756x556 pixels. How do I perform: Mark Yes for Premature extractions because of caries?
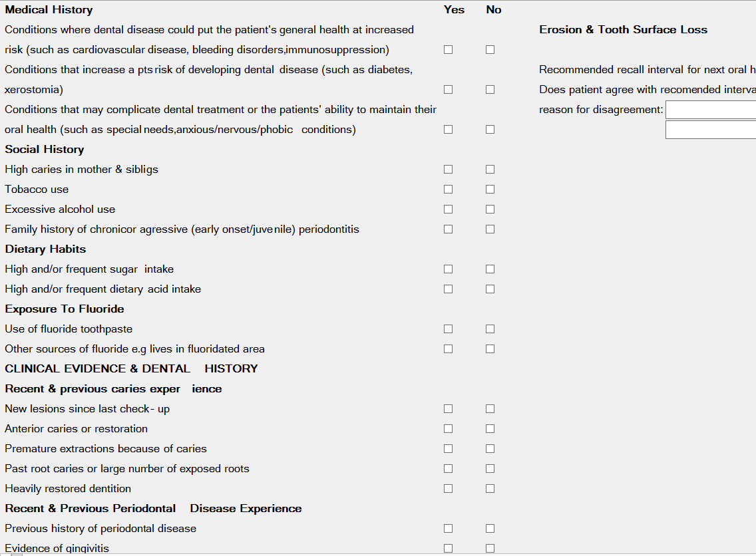449,449
